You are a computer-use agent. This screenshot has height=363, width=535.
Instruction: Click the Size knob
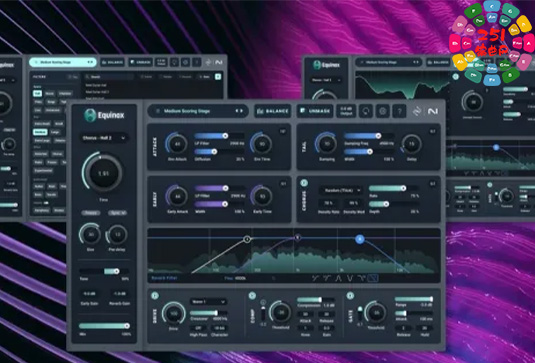tap(90, 235)
